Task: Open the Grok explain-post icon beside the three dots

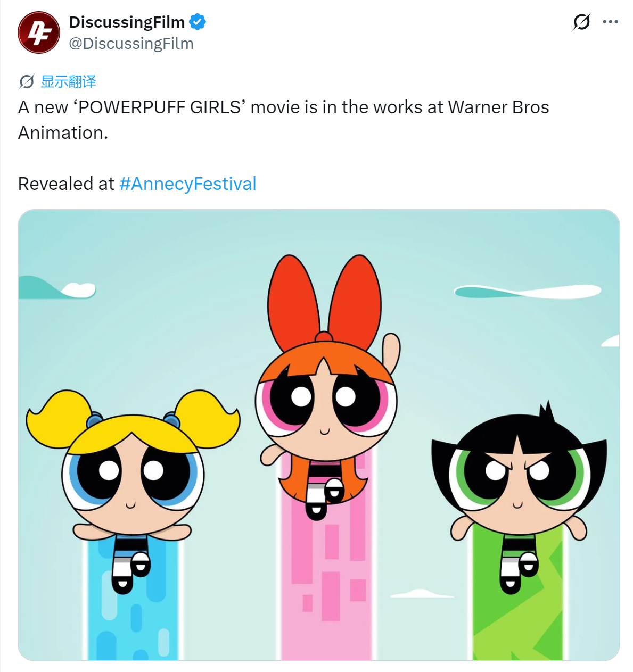Action: click(581, 22)
